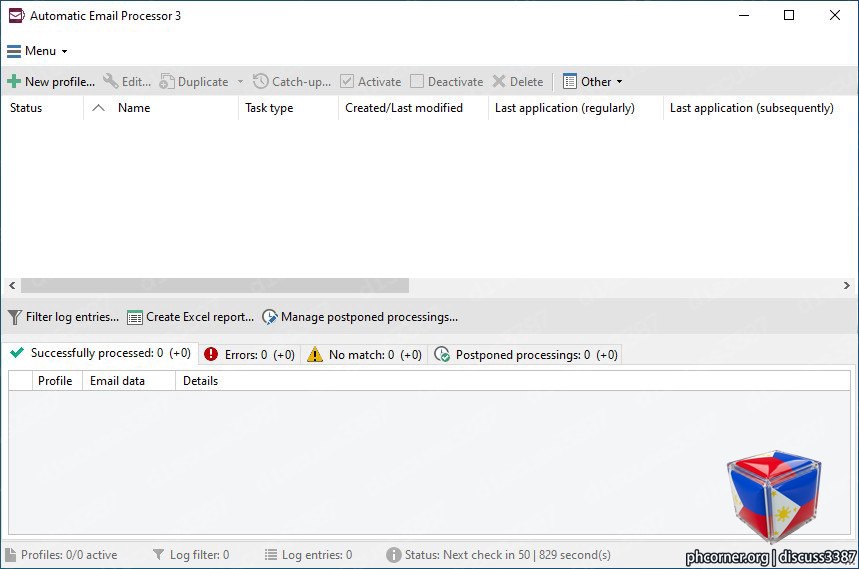The height and width of the screenshot is (569, 859).
Task: Click the Email data column header
Action: pos(129,381)
